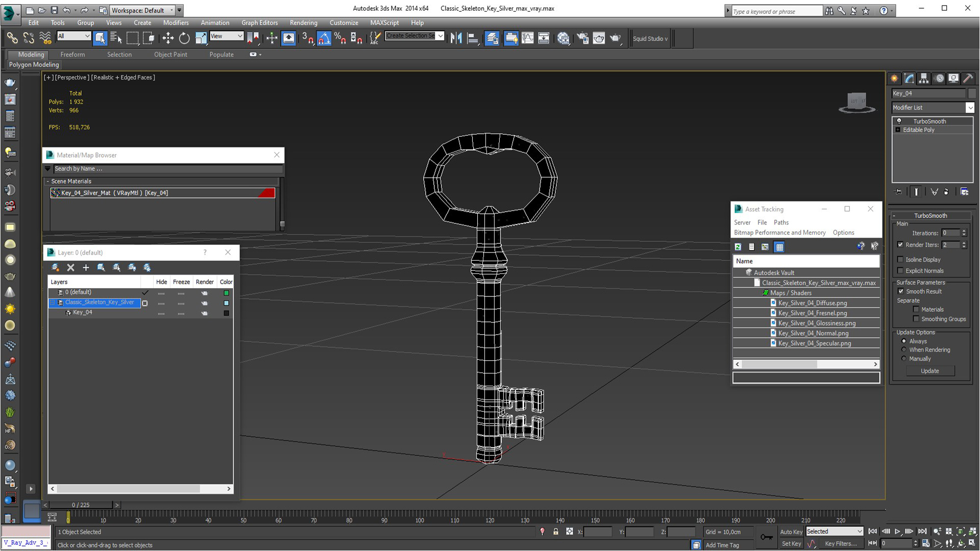Click the Auto Key button
Image resolution: width=980 pixels, height=551 pixels.
click(791, 532)
